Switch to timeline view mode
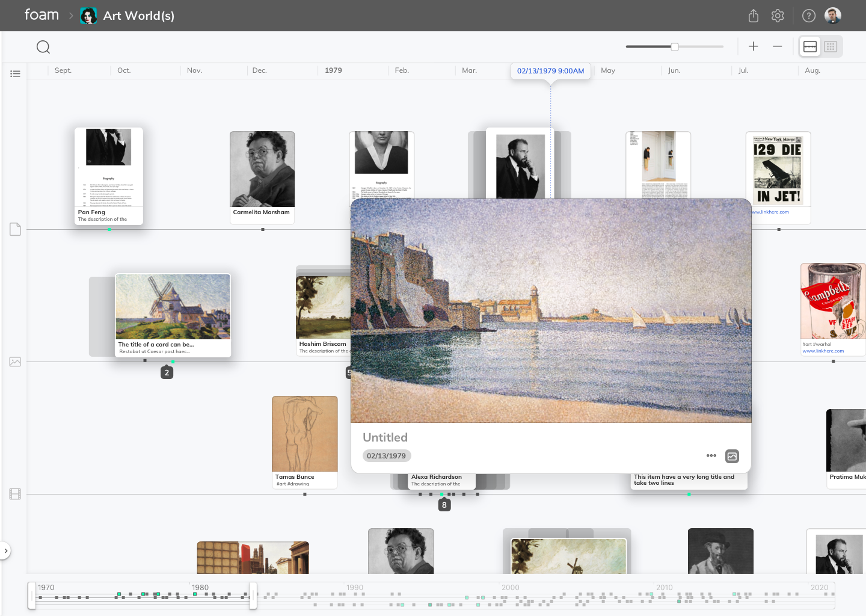The width and height of the screenshot is (866, 616). (810, 46)
